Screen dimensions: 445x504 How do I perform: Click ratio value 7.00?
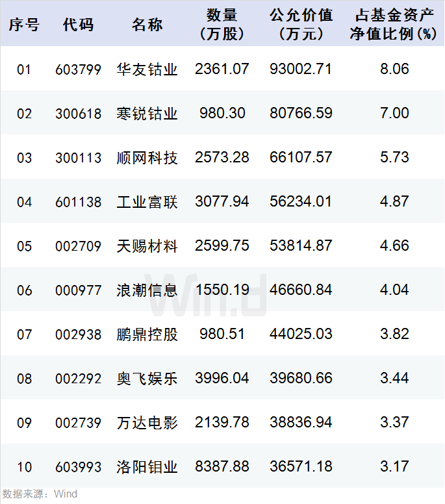pos(394,113)
